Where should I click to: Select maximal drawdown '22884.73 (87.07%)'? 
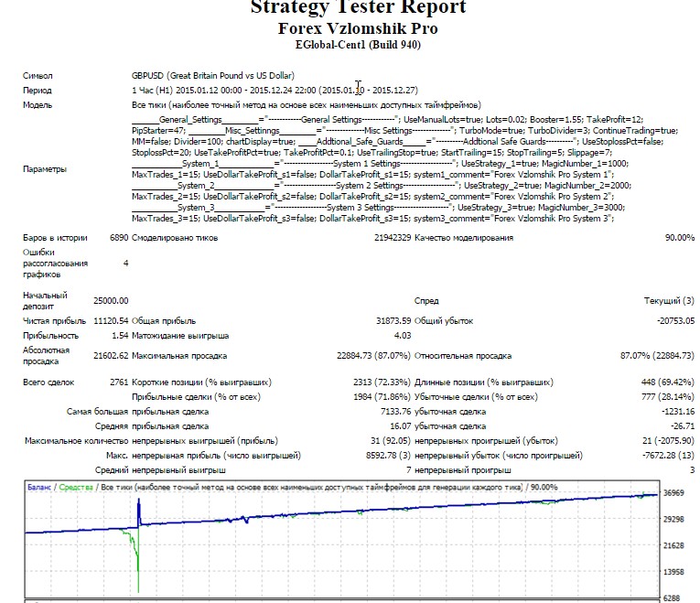(x=373, y=356)
